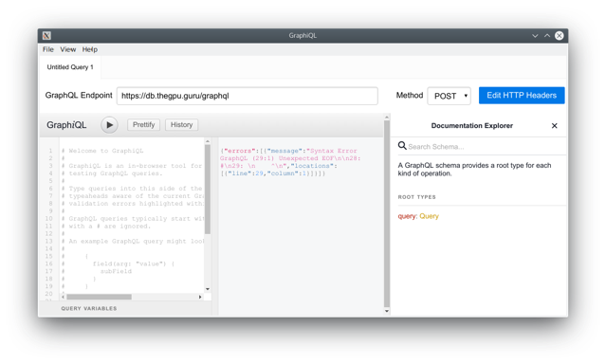Click the query editor scroll-down arrow
Image resolution: width=606 pixels, height=364 pixels.
click(x=208, y=289)
